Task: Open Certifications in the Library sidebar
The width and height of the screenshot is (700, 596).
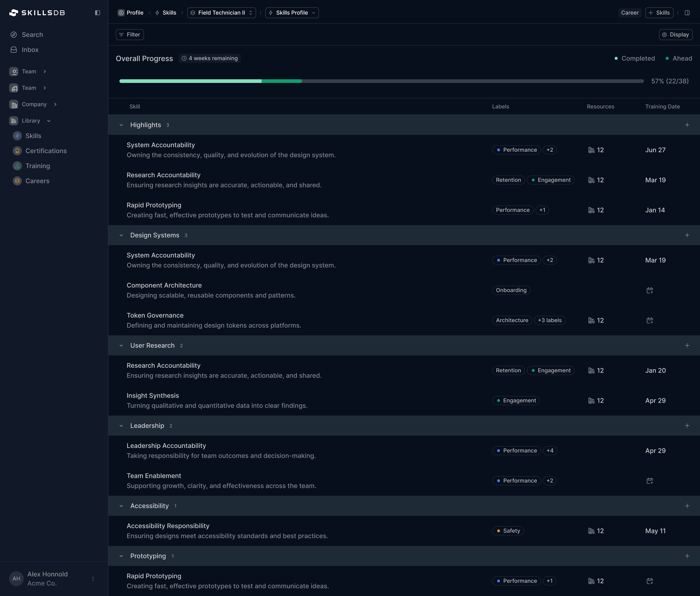Action: tap(46, 151)
